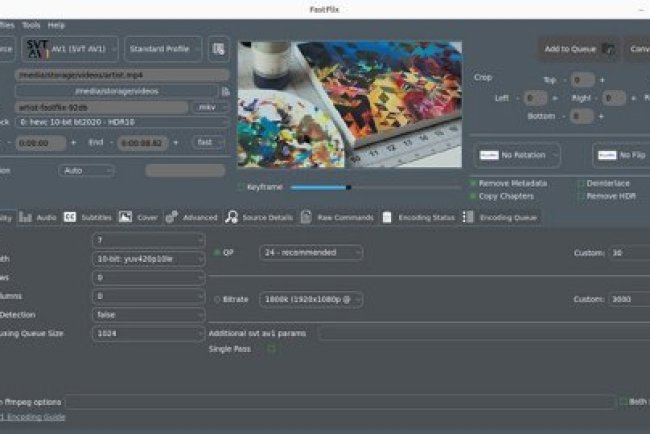
Task: Toggle the Remove Metadata checkbox
Action: tap(473, 183)
